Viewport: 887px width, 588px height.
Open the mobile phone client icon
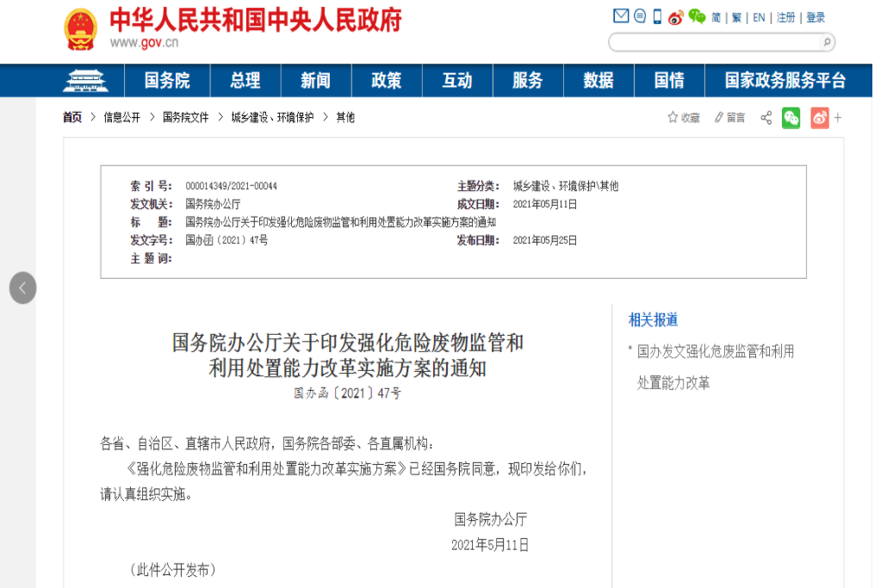(657, 16)
